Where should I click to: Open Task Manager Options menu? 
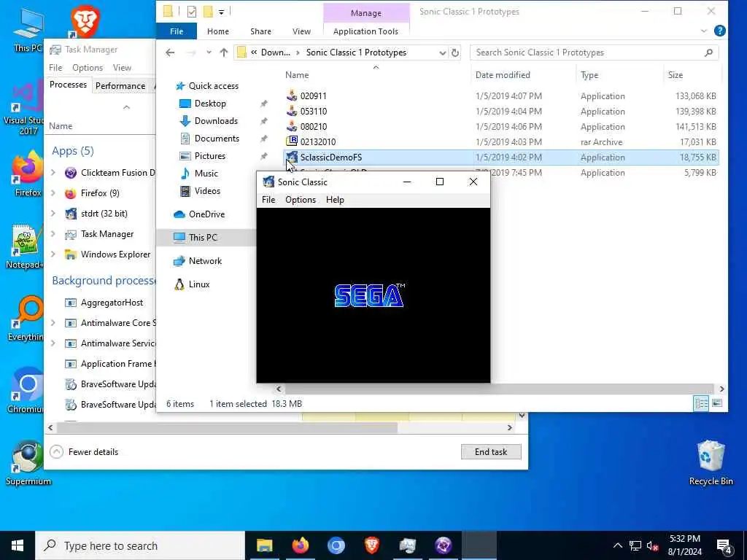[x=88, y=68]
